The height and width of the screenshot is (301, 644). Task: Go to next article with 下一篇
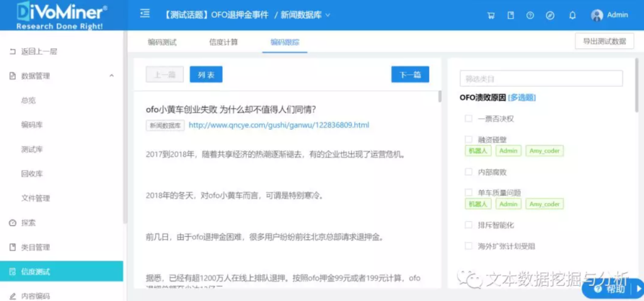(410, 74)
